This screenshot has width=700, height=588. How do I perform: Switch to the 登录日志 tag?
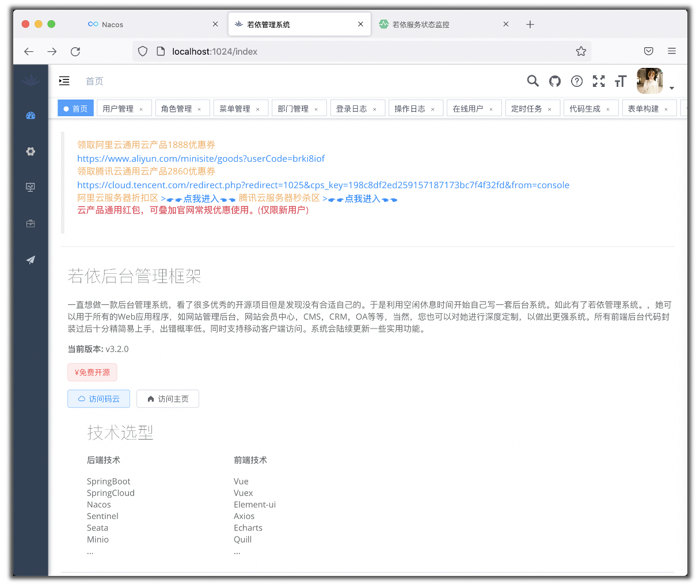click(352, 108)
